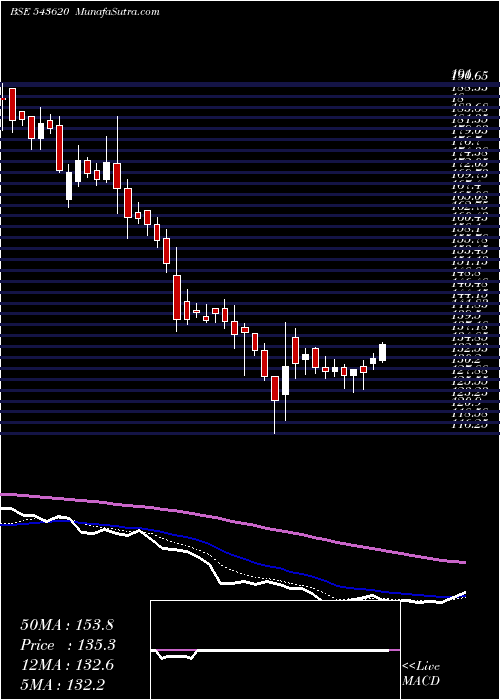Image resolution: width=500 pixels, height=700 pixels.
Task: Click the <<Live MACD label
Action: click(x=421, y=674)
